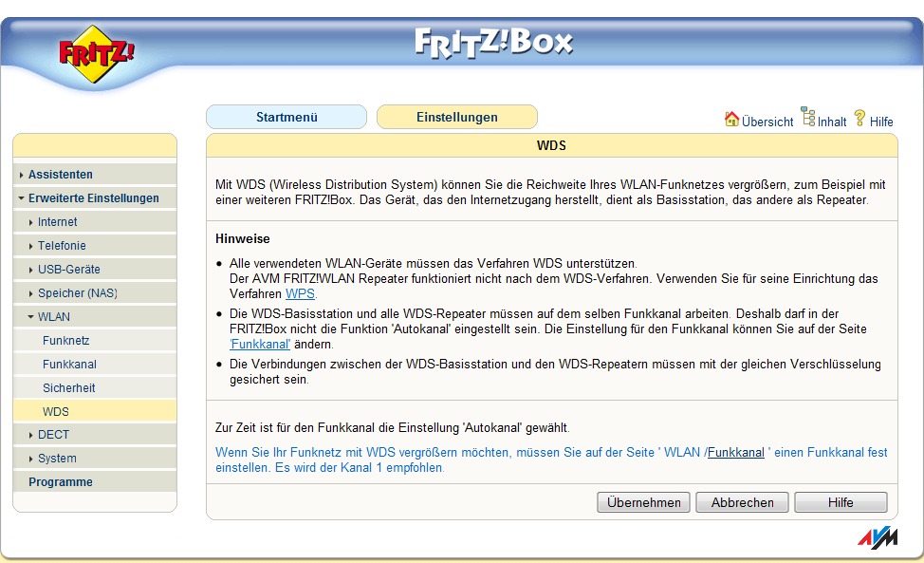The image size is (924, 563).
Task: Click the FRITZ!Box header title
Action: (494, 43)
